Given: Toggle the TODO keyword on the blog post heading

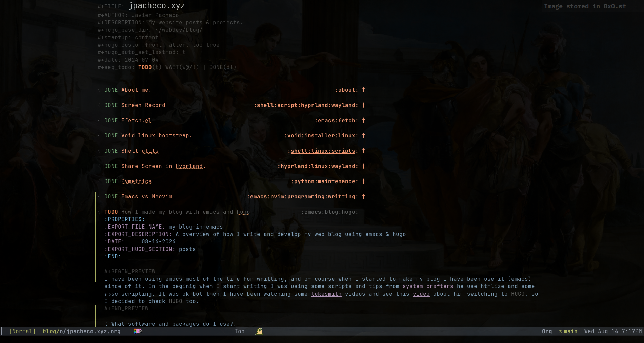Looking at the screenshot, I should [111, 212].
